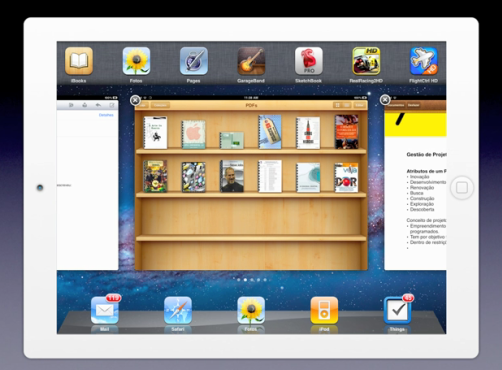Open Real Racing HD game icon
The height and width of the screenshot is (370, 502).
tap(366, 61)
